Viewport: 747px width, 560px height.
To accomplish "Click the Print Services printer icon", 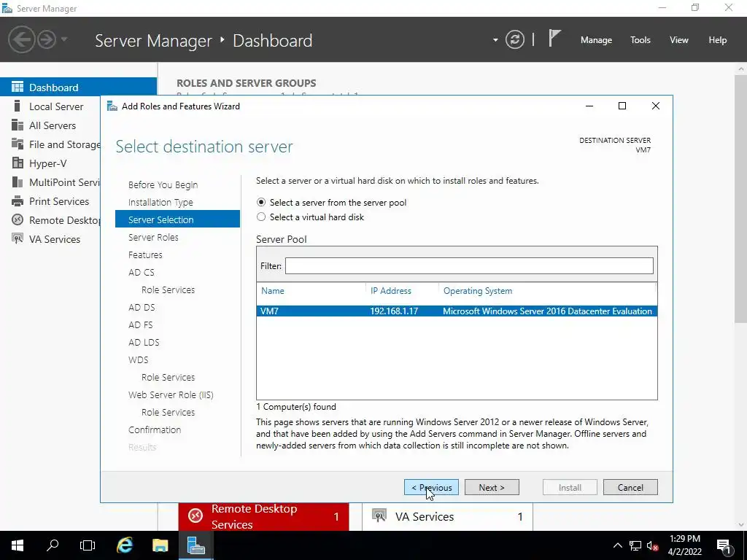I will (x=18, y=201).
